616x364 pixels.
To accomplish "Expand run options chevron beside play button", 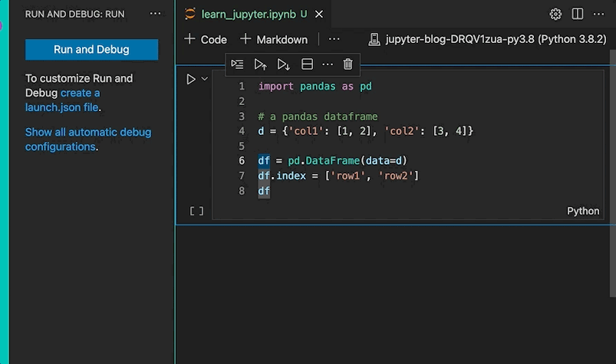I will (x=204, y=79).
